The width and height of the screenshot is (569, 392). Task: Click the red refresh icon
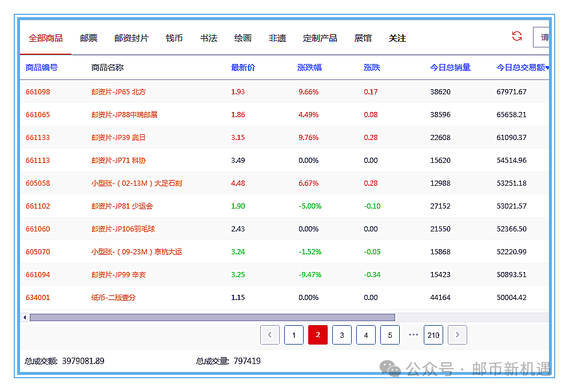pyautogui.click(x=517, y=37)
